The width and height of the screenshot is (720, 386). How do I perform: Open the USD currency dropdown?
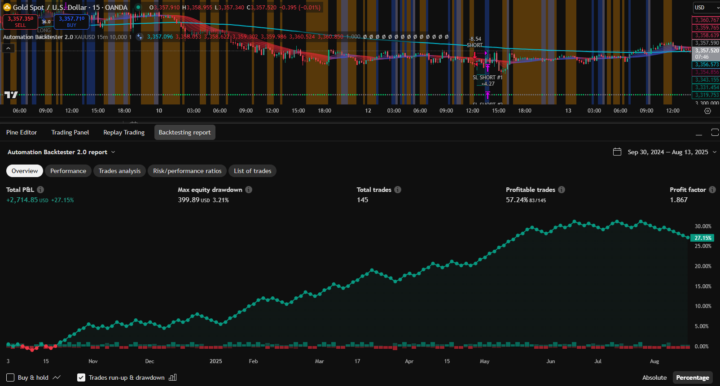(705, 7)
